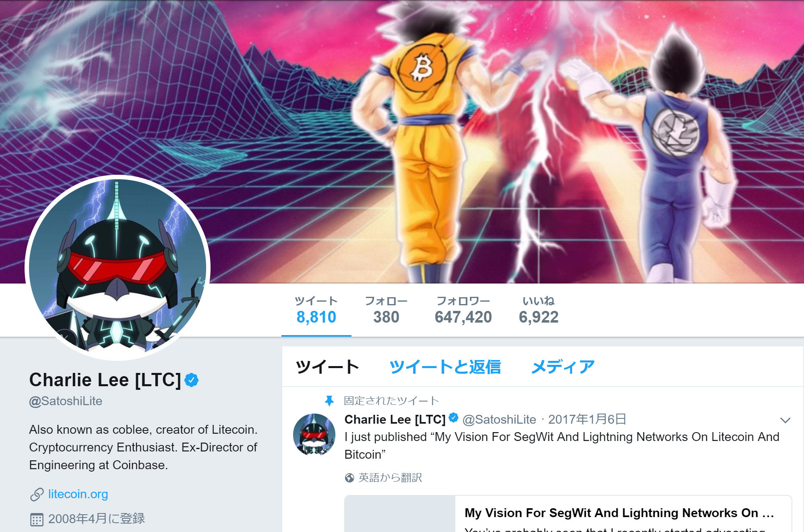Screen dimensions: 804x532
Task: Click the @SatoshiLite handle in tweet header
Action: click(x=499, y=420)
